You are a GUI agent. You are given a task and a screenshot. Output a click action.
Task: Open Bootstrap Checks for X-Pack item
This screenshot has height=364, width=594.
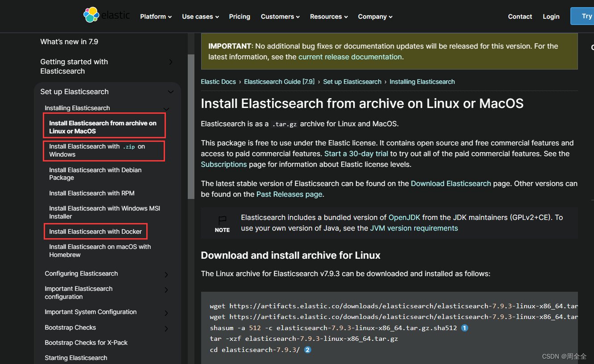click(x=86, y=343)
